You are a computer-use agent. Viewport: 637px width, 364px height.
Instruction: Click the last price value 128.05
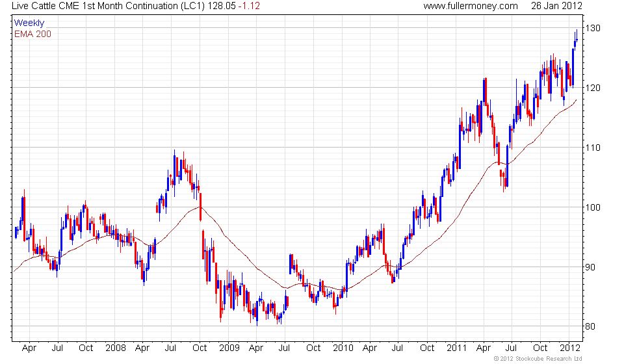(x=222, y=6)
